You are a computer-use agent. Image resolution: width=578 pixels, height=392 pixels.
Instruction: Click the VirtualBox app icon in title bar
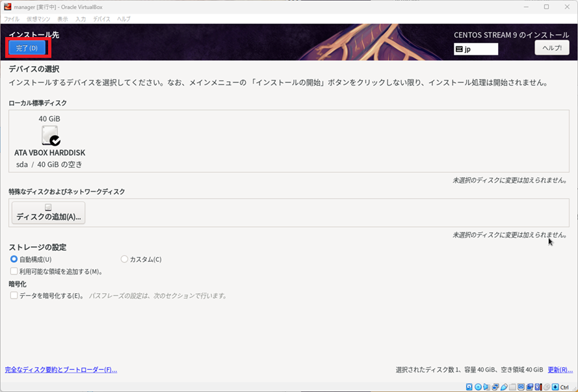(7, 7)
